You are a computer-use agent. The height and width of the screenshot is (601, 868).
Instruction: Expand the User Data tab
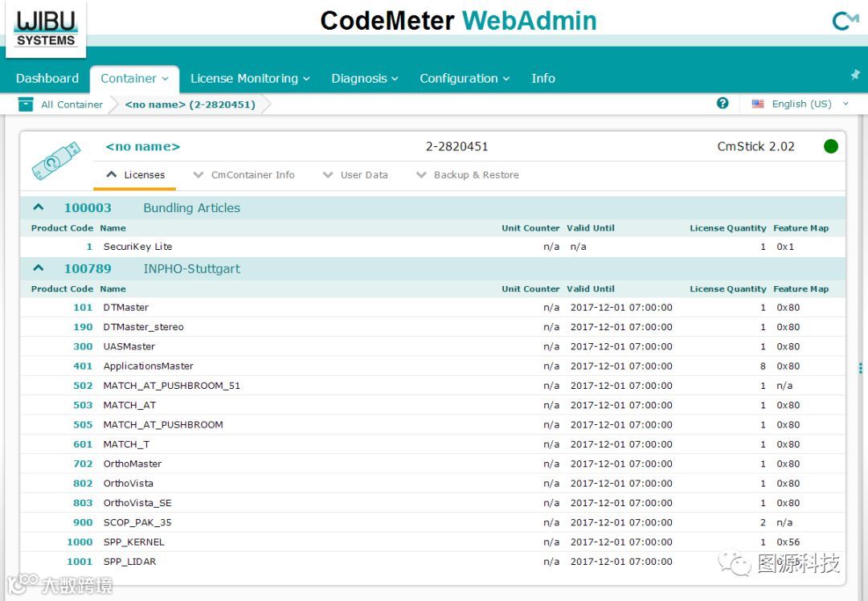click(x=355, y=175)
